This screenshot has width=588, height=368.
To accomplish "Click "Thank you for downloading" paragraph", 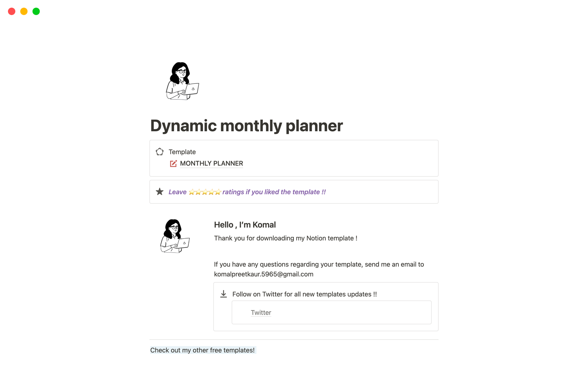I will tap(285, 238).
